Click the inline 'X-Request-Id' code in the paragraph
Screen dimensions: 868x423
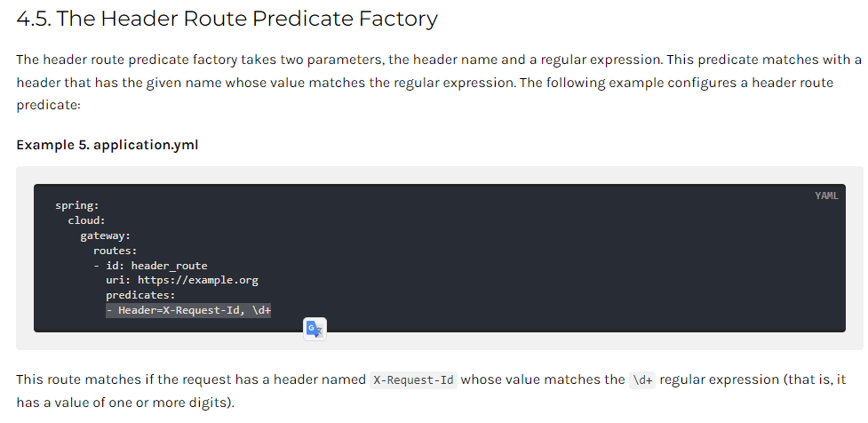413,379
